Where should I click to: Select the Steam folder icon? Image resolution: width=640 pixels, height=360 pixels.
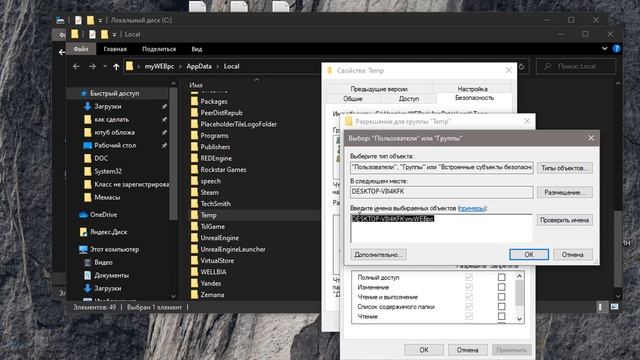click(x=194, y=192)
